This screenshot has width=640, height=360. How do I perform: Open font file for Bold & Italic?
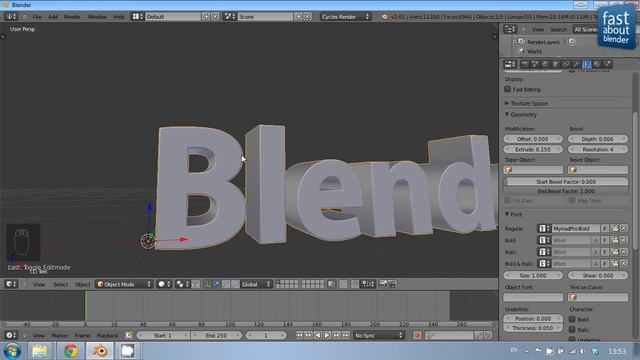615,264
